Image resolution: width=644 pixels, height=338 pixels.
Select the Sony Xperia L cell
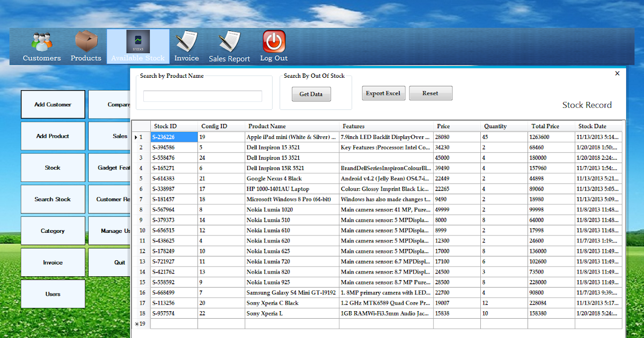tap(292, 313)
